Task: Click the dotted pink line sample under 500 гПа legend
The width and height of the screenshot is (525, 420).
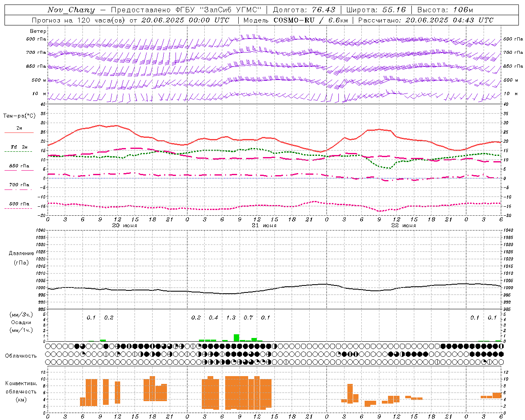Action: (18, 208)
